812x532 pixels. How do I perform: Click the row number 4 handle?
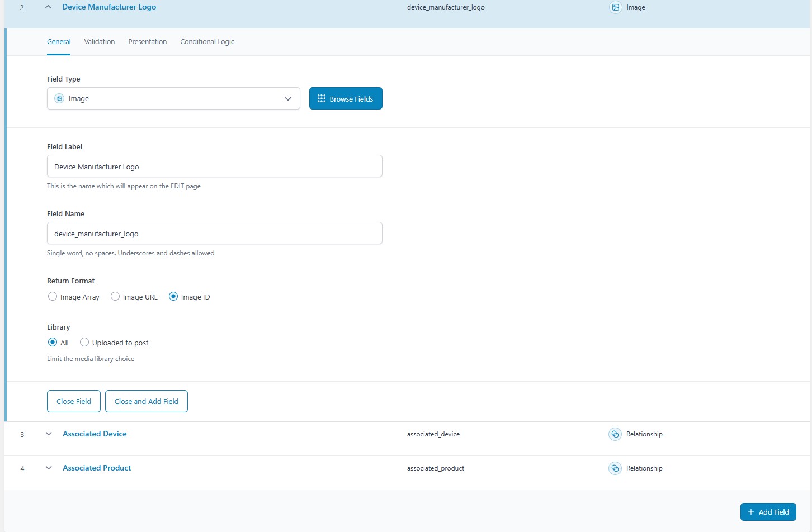(x=22, y=468)
